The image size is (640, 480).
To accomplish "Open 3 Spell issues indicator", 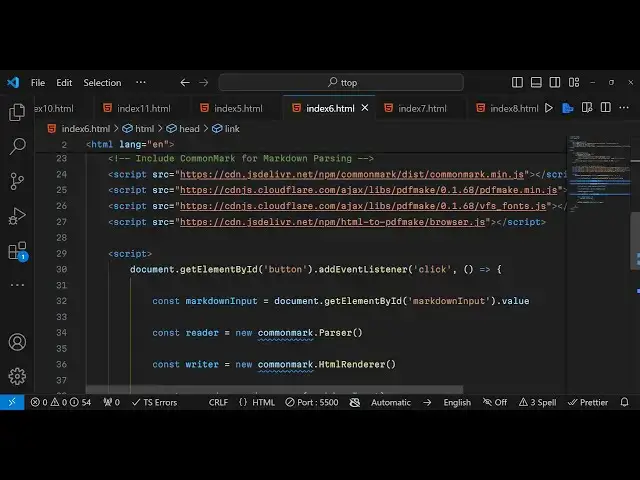I will [538, 402].
